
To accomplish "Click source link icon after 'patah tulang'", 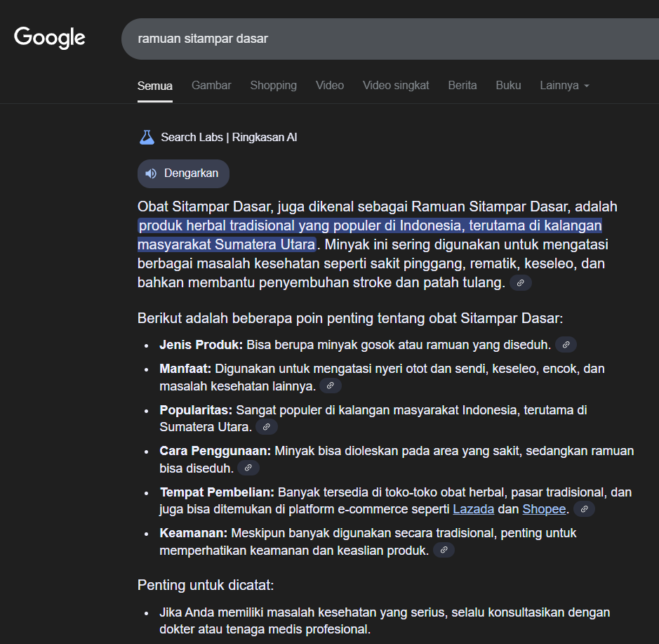I will point(520,283).
